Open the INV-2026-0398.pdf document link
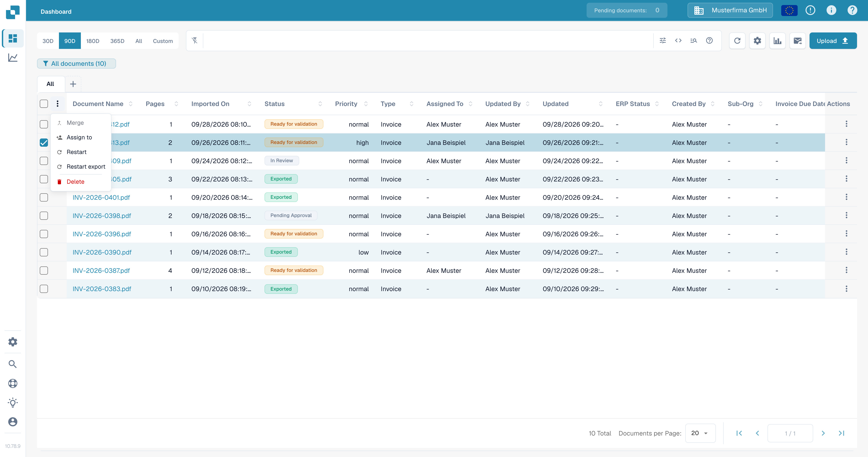Viewport: 868px width, 457px height. click(x=102, y=216)
